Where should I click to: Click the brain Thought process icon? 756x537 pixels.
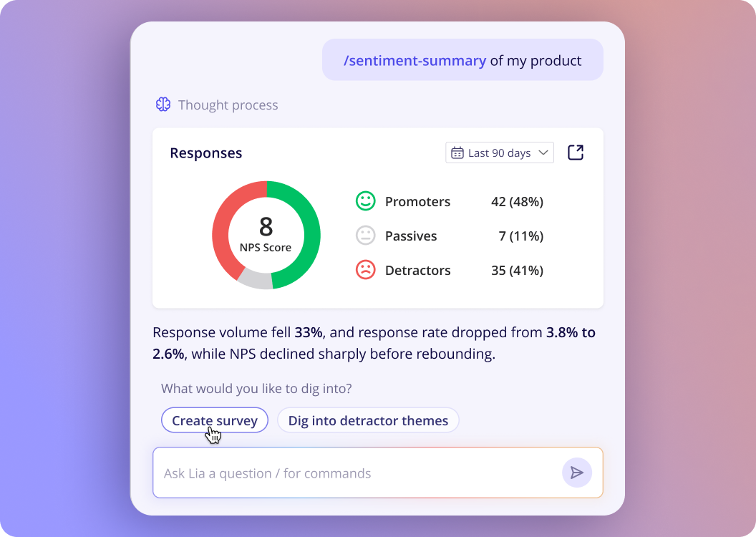[x=163, y=104]
